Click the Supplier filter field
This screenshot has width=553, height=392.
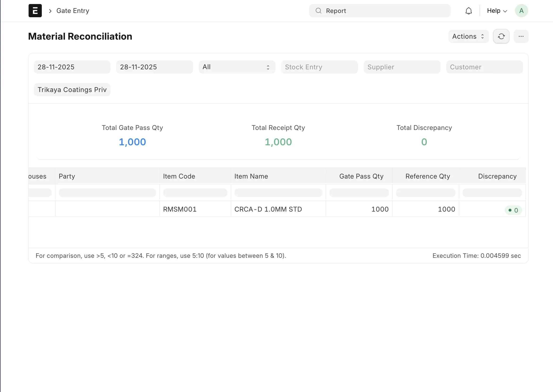402,67
